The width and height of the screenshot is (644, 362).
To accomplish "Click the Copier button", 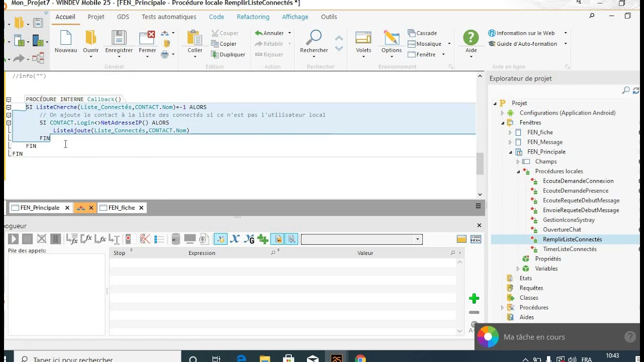I will point(223,44).
